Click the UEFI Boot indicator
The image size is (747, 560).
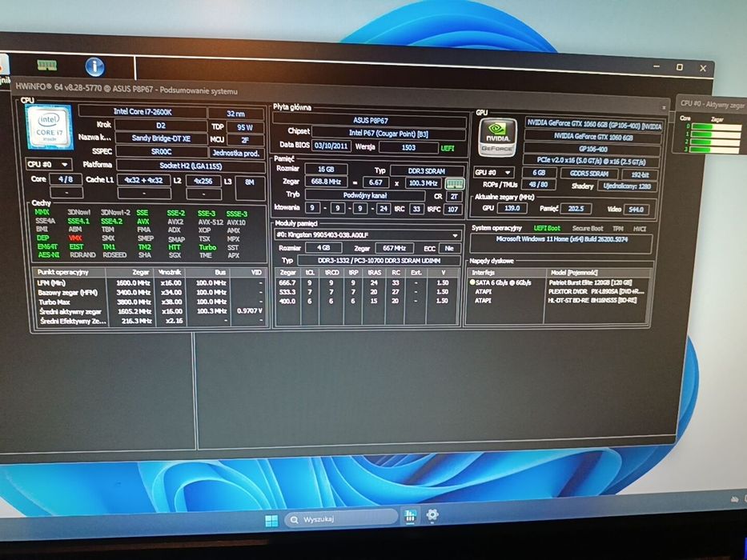pos(547,228)
